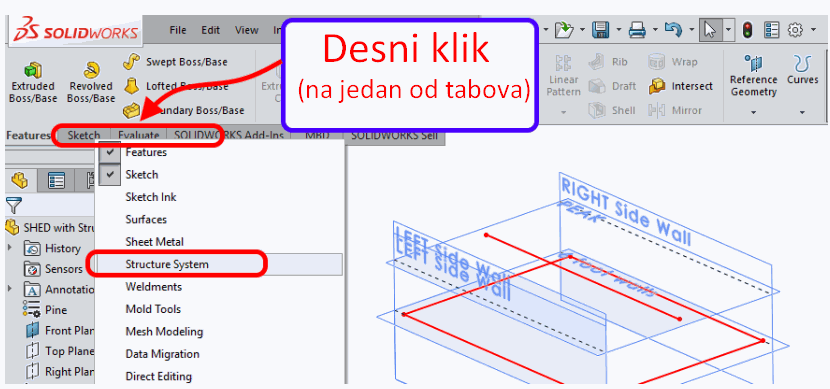Click the Intersect feature icon
This screenshot has width=830, height=389.
(x=657, y=86)
